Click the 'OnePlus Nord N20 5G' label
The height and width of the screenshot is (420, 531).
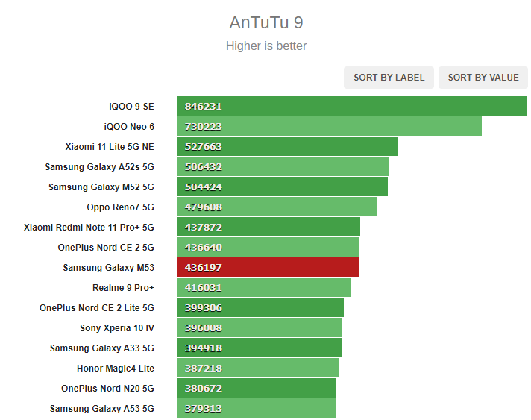(x=107, y=389)
